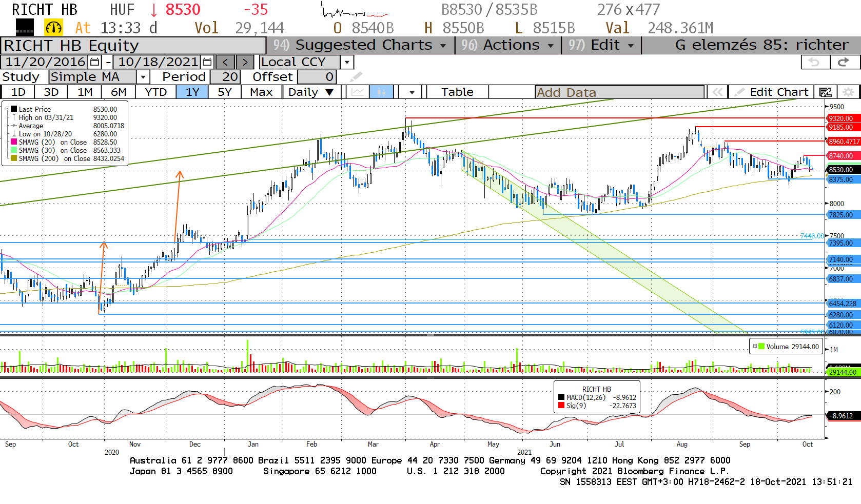Screen dimensions: 861x504
Task: Click the yellow gauge icon beside the ticker
Action: [53, 27]
